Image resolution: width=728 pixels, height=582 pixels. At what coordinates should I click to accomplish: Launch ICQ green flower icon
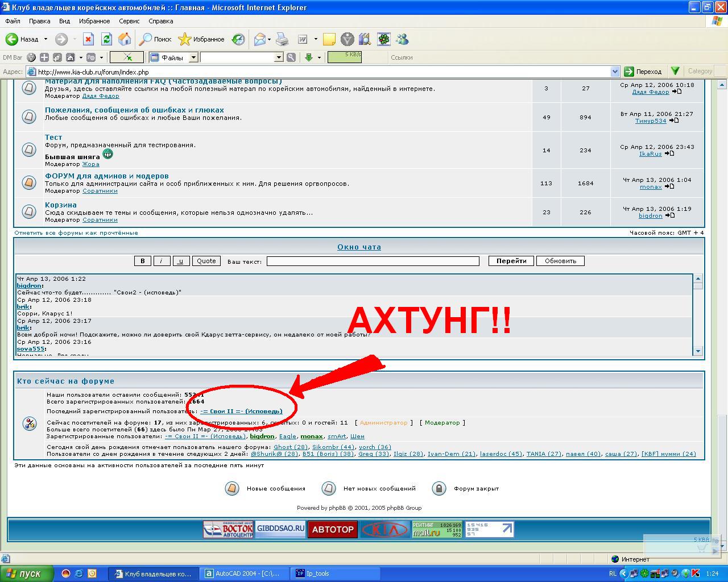tap(384, 39)
